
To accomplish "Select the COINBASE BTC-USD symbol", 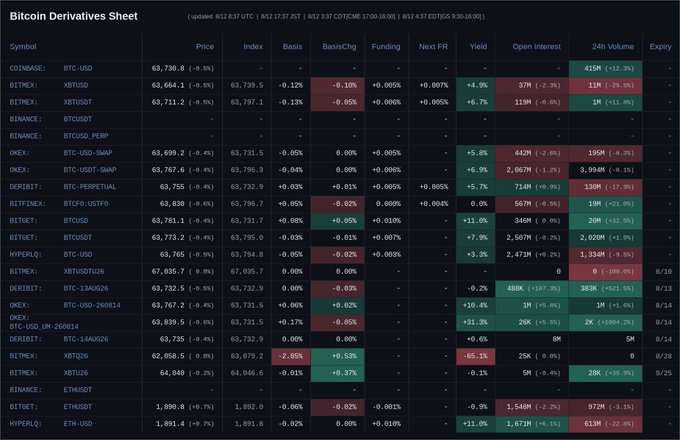I will pyautogui.click(x=78, y=68).
